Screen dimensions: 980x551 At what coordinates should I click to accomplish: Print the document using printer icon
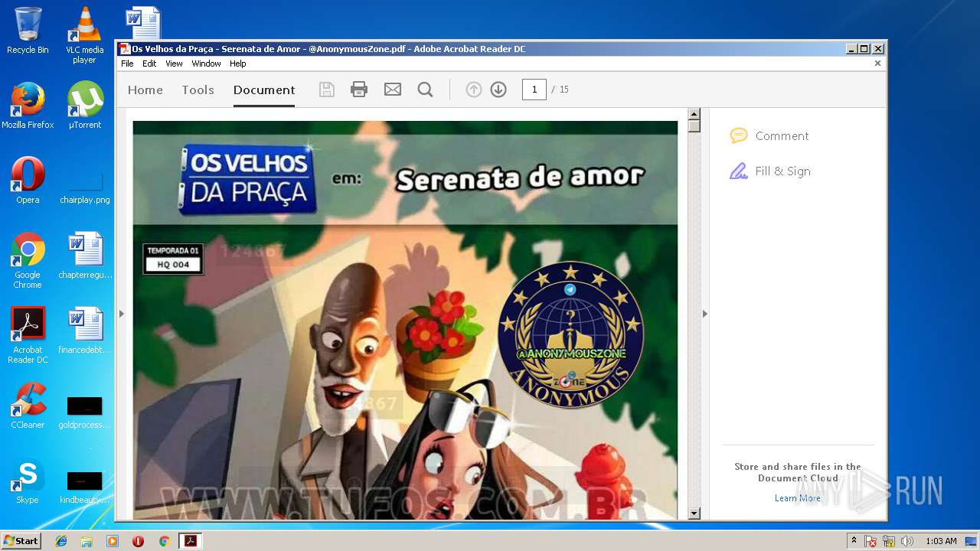click(x=359, y=90)
